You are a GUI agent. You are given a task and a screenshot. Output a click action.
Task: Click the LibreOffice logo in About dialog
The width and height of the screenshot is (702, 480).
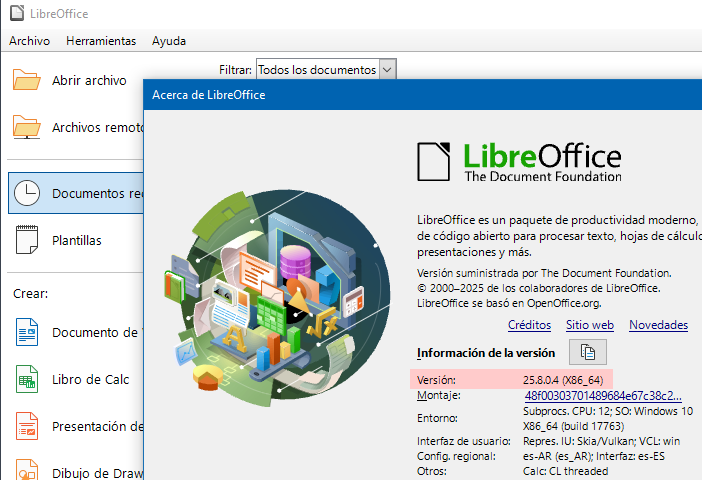pos(519,162)
